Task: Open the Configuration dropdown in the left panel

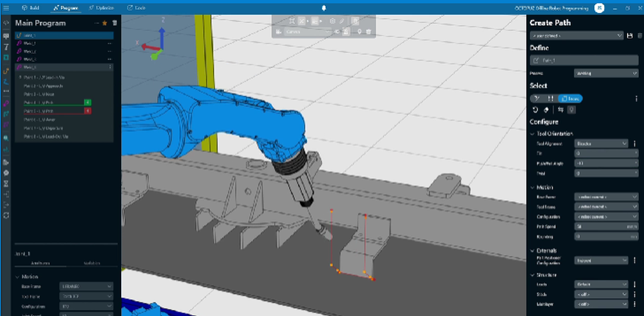Action: tap(86, 306)
